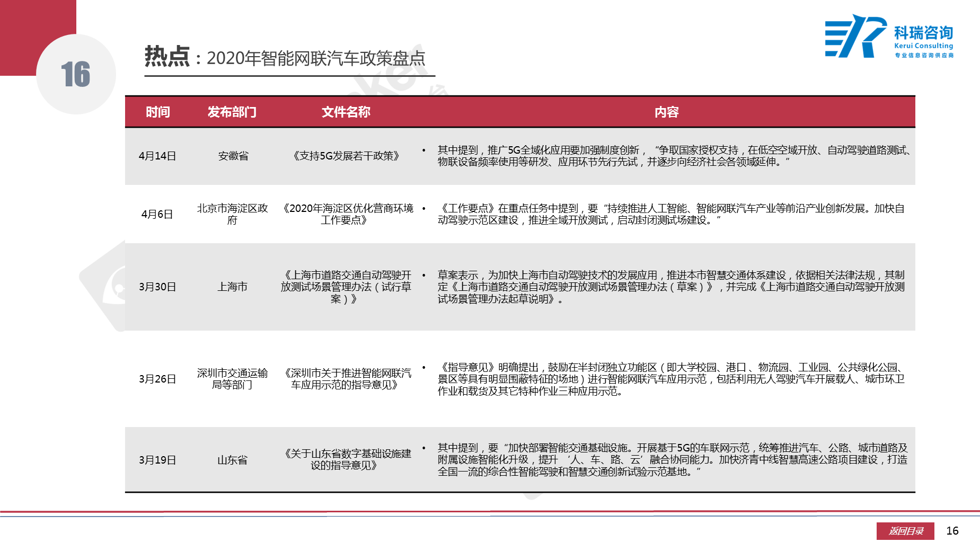
Task: Select 《关于山东省数字基础设施建设的指导意见》 cell
Action: pos(346,459)
